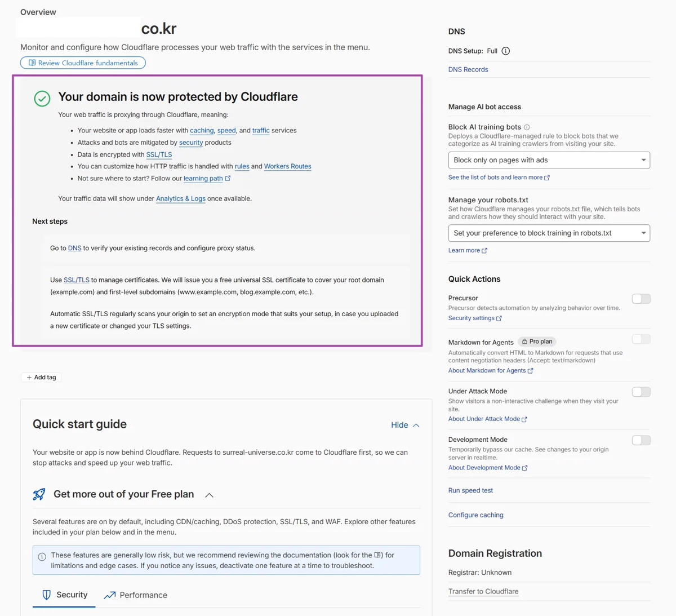Click the shield icon on Security tab
The width and height of the screenshot is (676, 616).
coord(47,595)
